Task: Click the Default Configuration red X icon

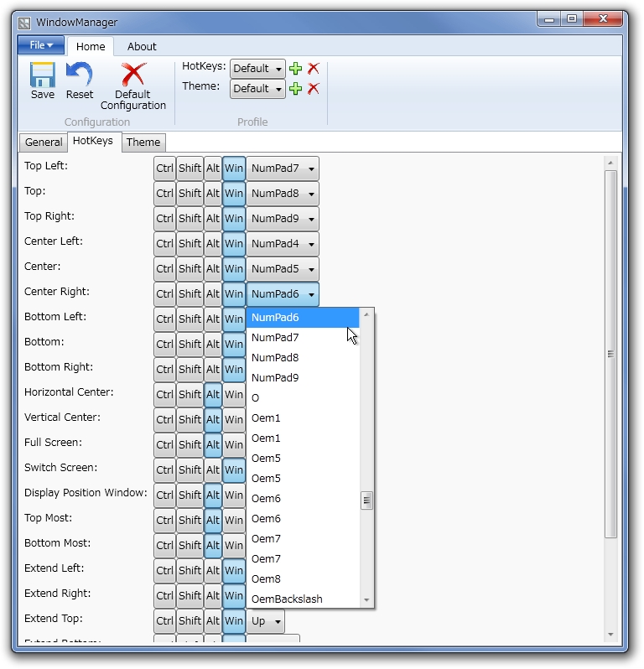Action: click(133, 75)
